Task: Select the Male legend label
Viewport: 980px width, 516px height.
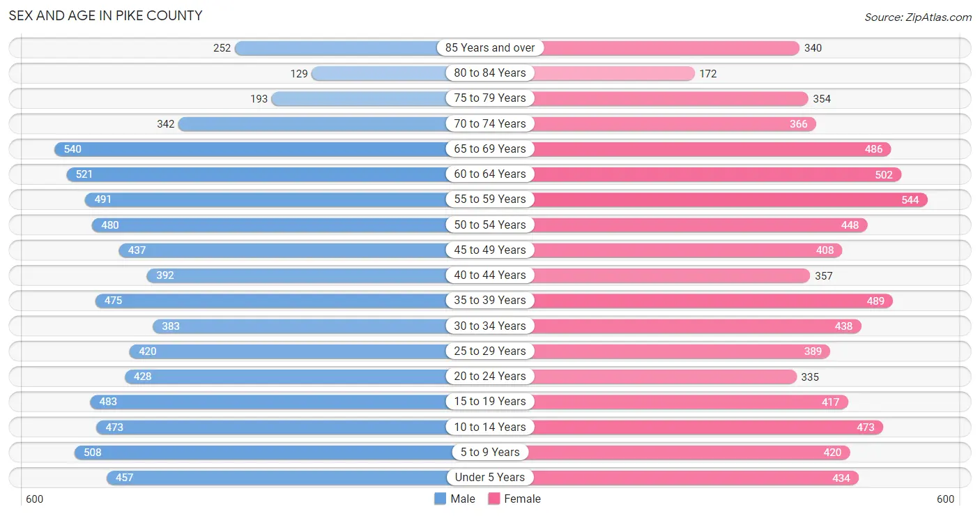Action: click(x=463, y=499)
